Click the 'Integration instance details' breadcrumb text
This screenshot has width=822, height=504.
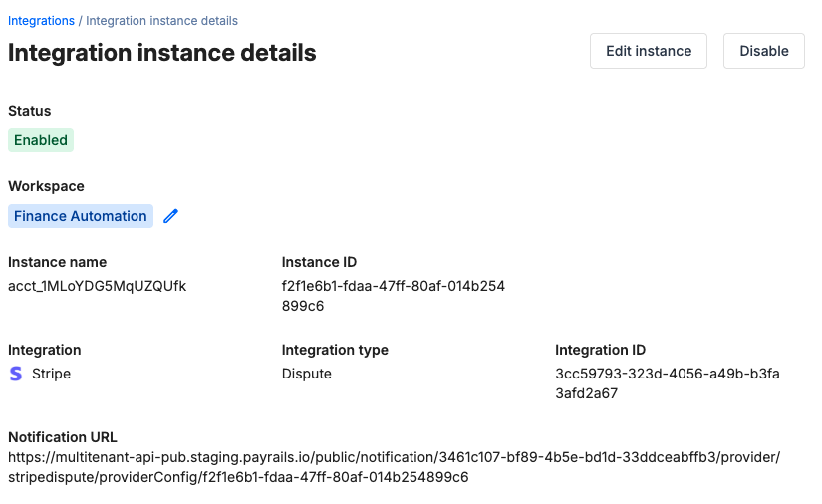click(161, 21)
